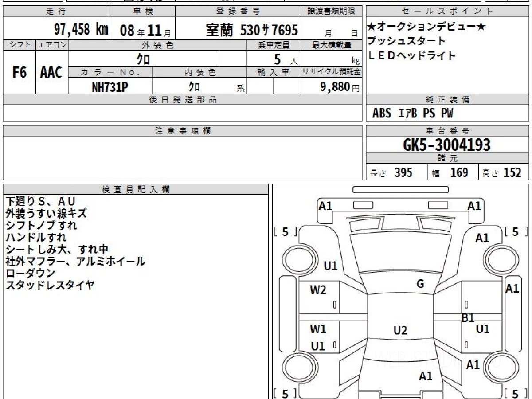Viewport: 532px width, 399px height.
Task: Select seating capacity value 5 人
Action: (286, 59)
